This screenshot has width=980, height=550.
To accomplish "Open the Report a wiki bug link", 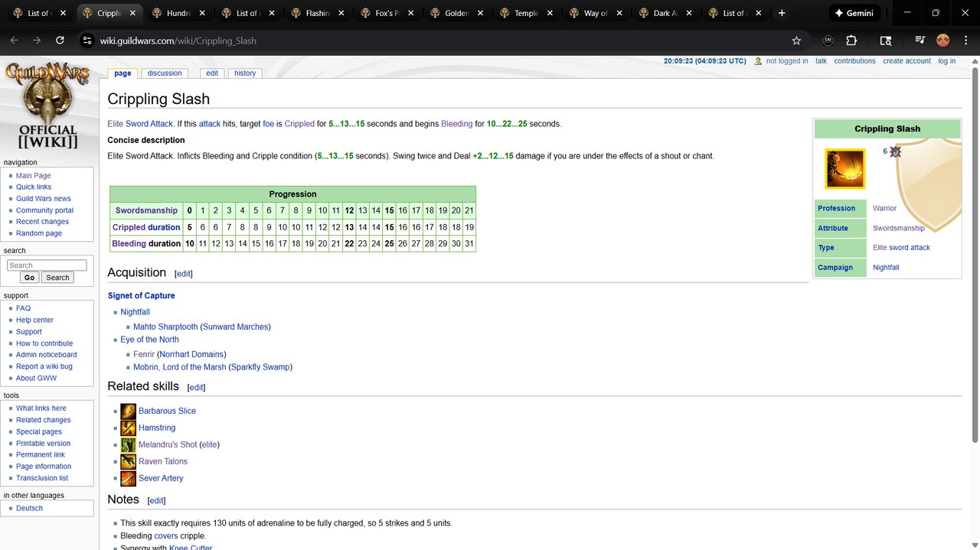I will coord(44,366).
